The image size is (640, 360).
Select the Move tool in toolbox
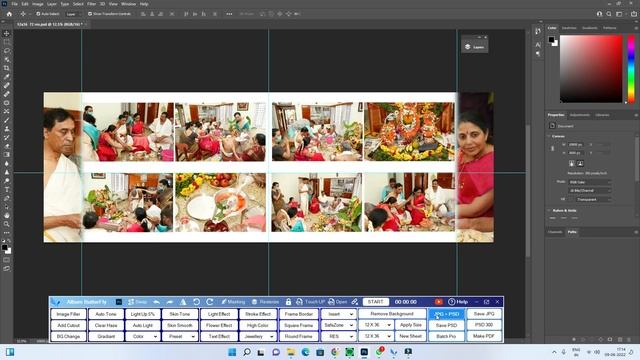tap(7, 33)
